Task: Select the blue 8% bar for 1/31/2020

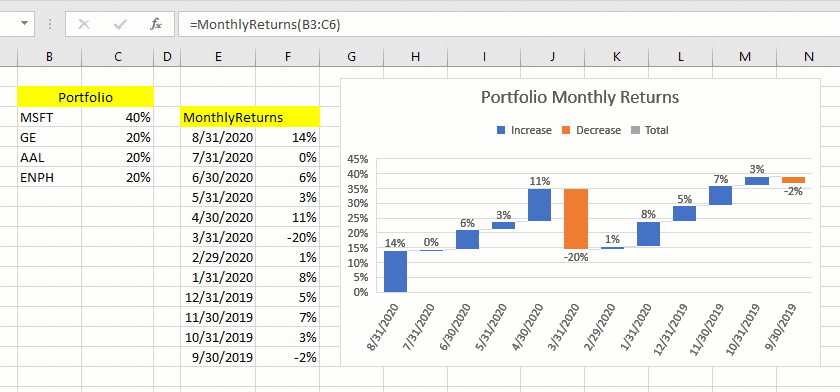Action: tap(648, 234)
